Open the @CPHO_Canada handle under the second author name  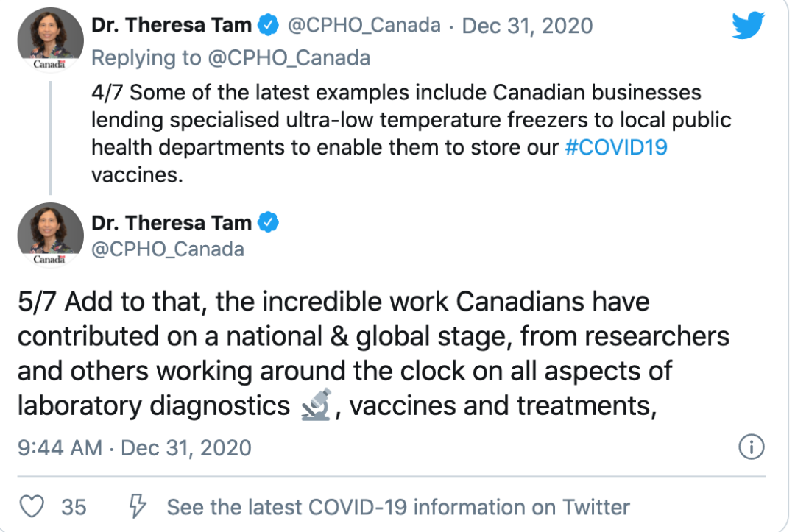(x=168, y=249)
